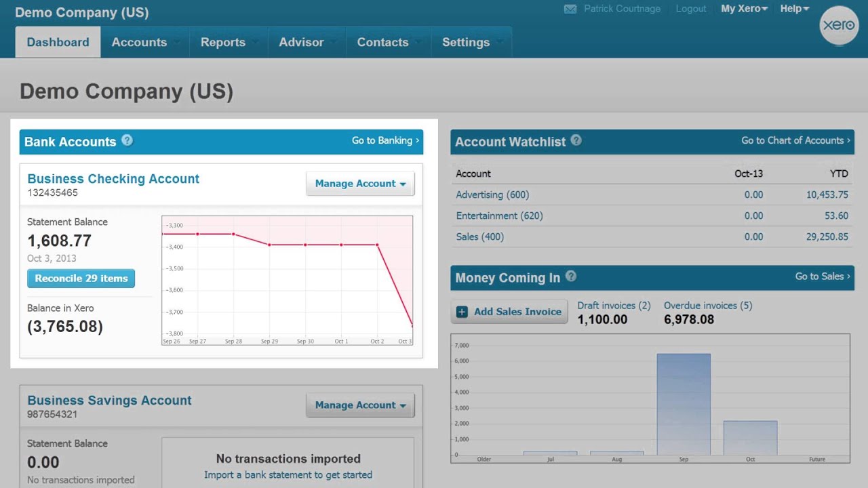Click the overdue total 6,978.08
Viewport: 868px width, 488px height.
tap(689, 319)
